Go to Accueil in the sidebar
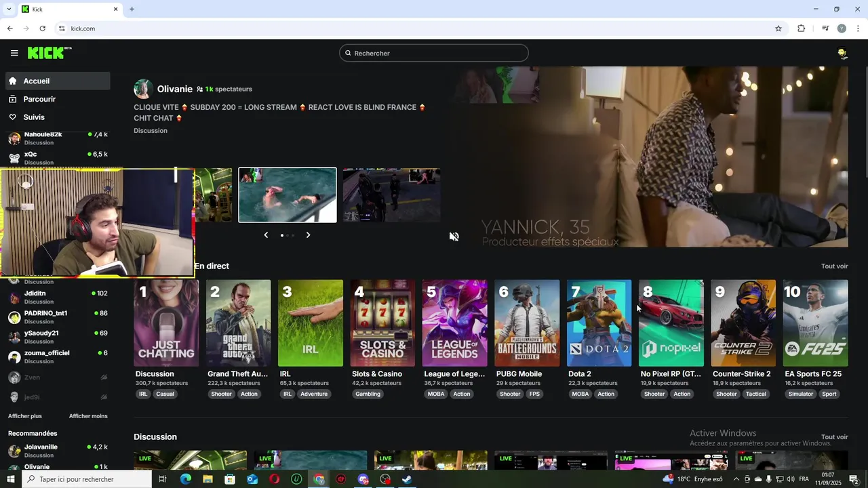This screenshot has height=488, width=868. (x=58, y=81)
